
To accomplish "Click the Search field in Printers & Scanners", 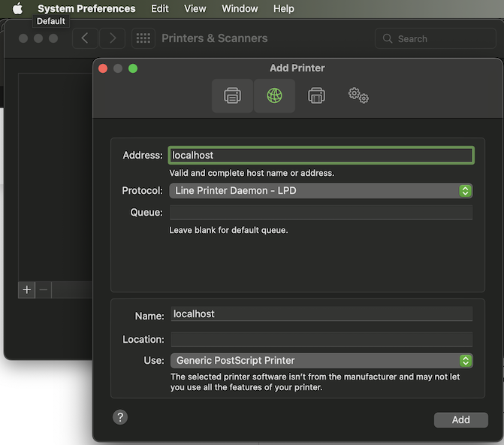I will (x=436, y=38).
